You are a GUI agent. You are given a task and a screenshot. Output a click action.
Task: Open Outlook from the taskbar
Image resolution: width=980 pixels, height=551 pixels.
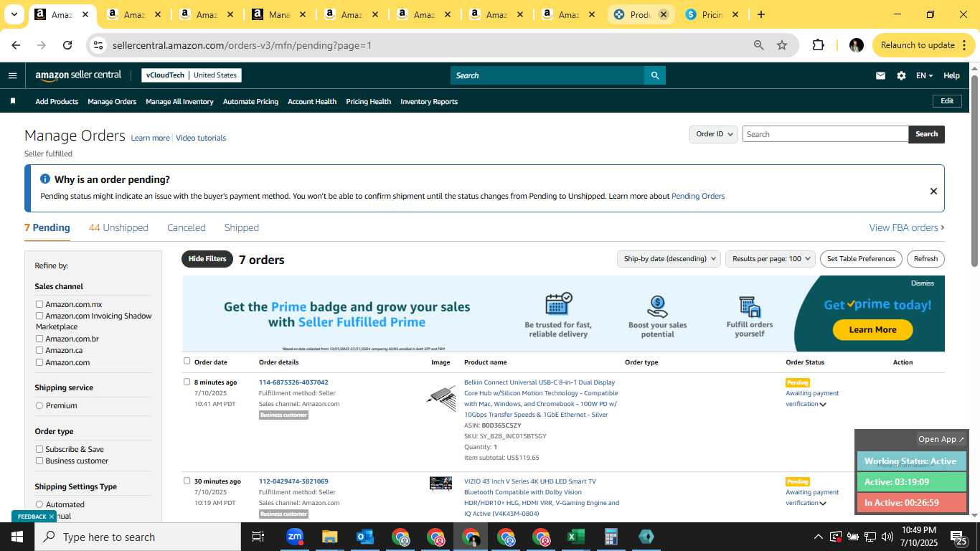click(x=364, y=537)
